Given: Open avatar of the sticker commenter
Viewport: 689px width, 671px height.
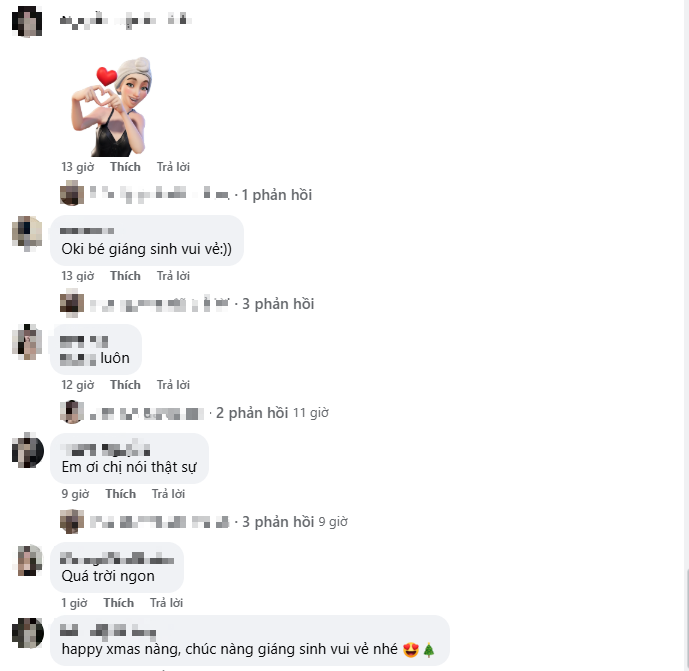Looking at the screenshot, I should (x=27, y=21).
